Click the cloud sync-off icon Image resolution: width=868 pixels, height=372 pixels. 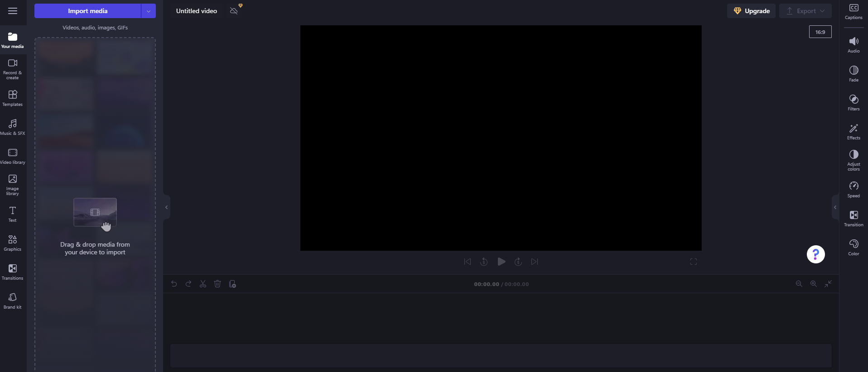pos(234,11)
